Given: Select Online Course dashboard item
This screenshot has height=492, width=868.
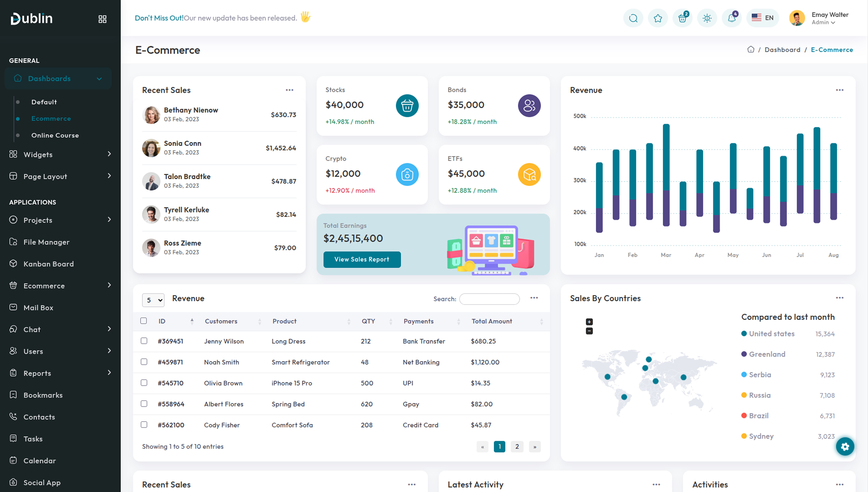Looking at the screenshot, I should (55, 135).
